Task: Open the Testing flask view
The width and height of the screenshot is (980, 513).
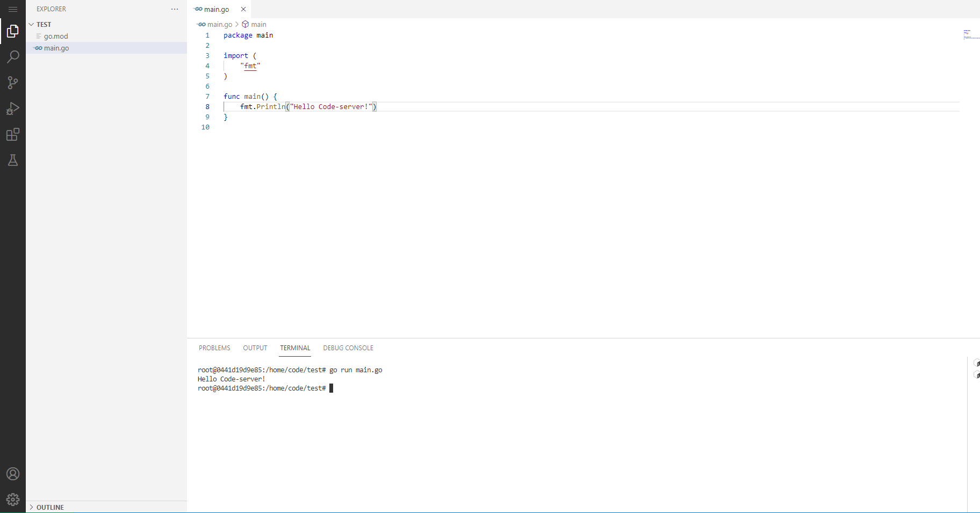Action: click(x=13, y=160)
